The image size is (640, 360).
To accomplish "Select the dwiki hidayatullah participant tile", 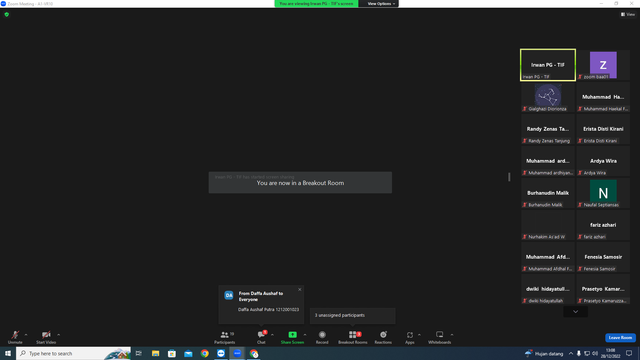I will [548, 289].
